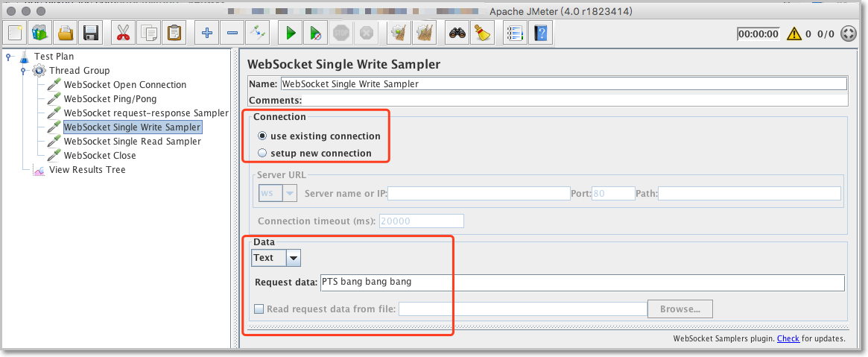This screenshot has width=868, height=357.
Task: Expand all tree nodes with the plus icon
Action: click(x=207, y=34)
